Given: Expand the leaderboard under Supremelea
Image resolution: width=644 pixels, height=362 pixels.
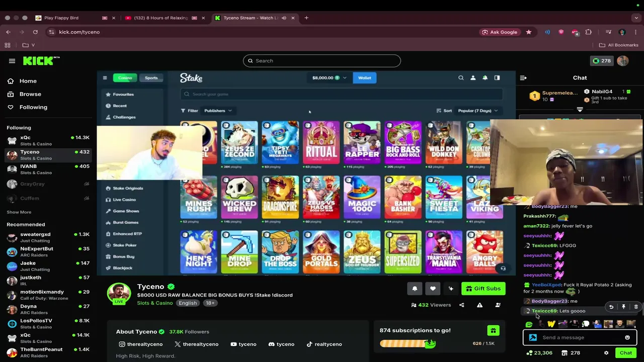Looking at the screenshot, I should click(x=580, y=110).
